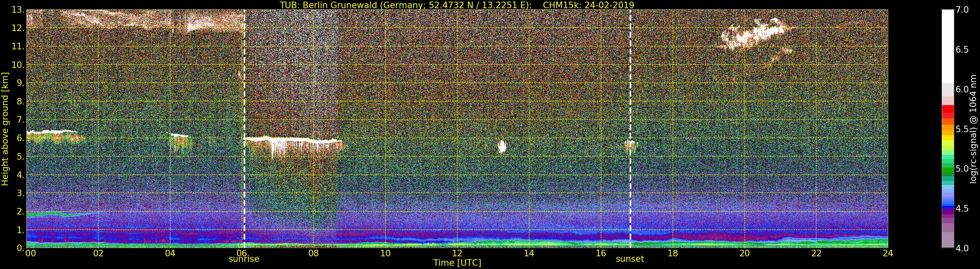Click the '08' time axis tick label
The width and height of the screenshot is (980, 269).
313,253
